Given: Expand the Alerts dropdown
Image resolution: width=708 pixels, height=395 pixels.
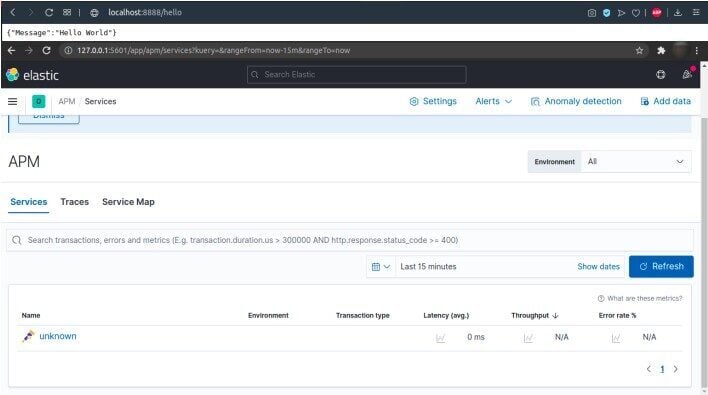Looking at the screenshot, I should 494,102.
